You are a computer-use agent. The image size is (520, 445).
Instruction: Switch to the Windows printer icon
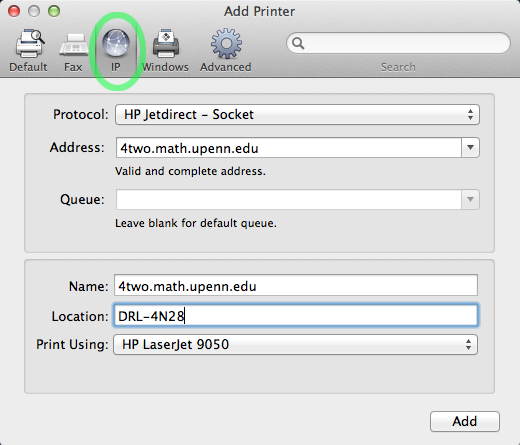pyautogui.click(x=166, y=44)
